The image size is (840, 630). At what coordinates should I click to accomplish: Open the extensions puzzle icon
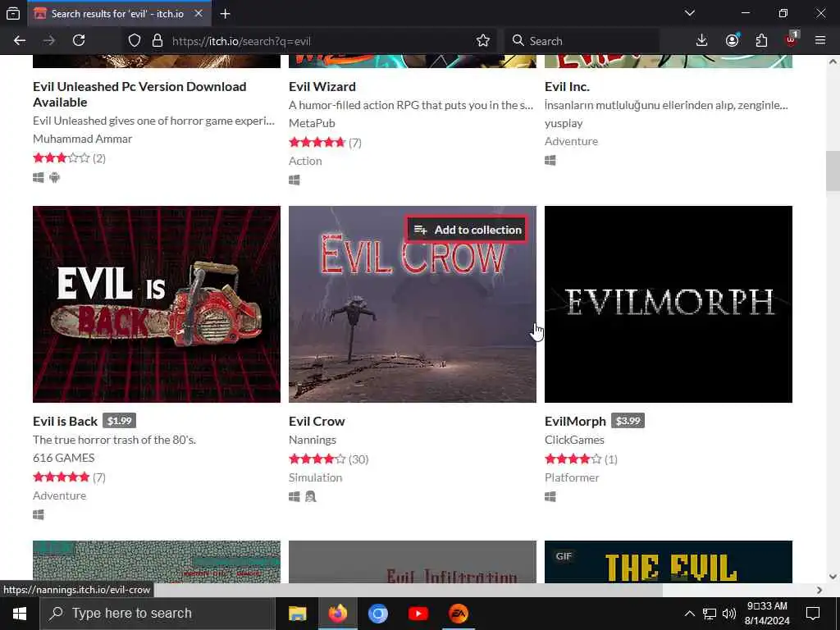coord(761,41)
